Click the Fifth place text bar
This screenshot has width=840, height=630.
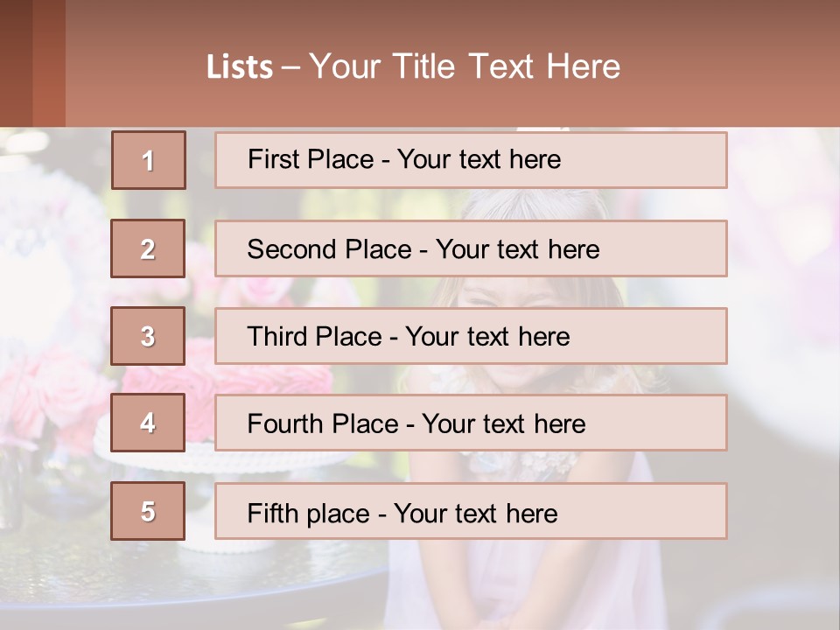[471, 511]
